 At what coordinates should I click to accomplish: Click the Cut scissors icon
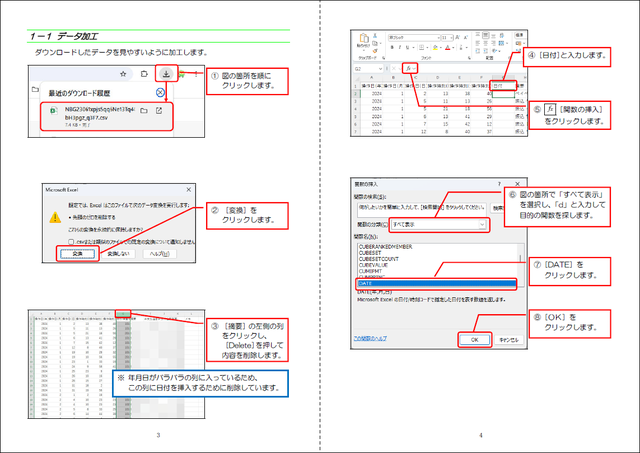(375, 36)
